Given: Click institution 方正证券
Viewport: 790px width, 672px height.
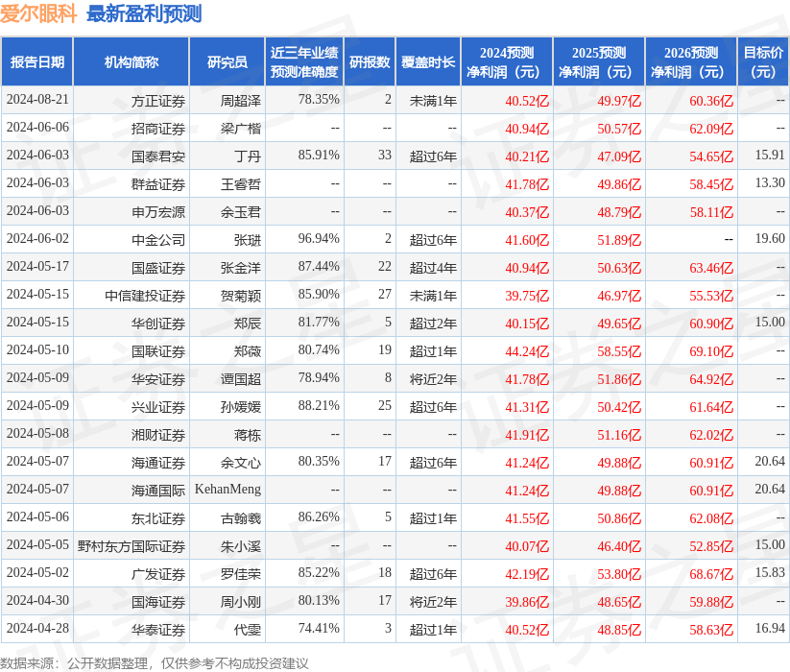Looking at the screenshot, I should tap(158, 101).
